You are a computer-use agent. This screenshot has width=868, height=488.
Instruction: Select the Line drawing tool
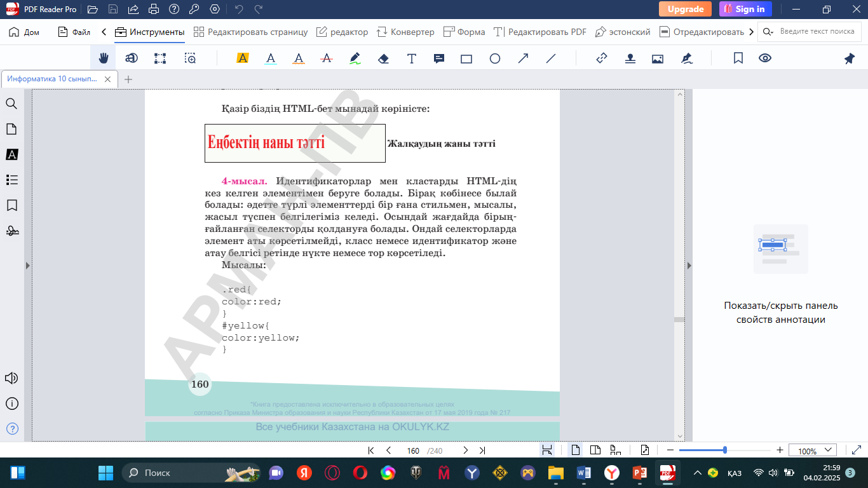coord(551,58)
